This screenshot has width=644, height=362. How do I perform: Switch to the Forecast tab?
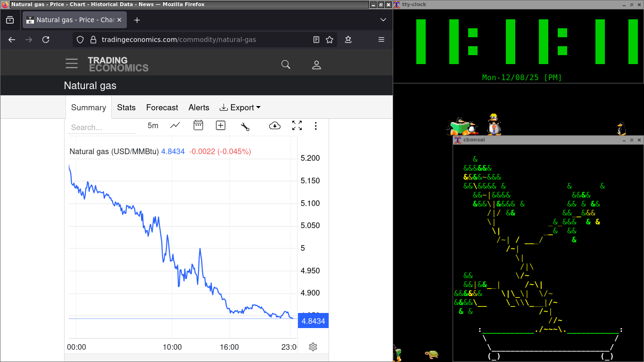tap(162, 107)
